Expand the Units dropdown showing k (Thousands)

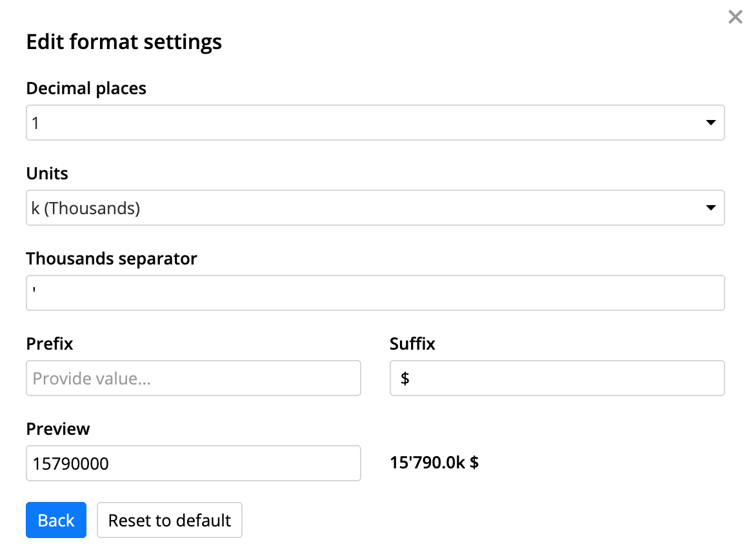[374, 208]
